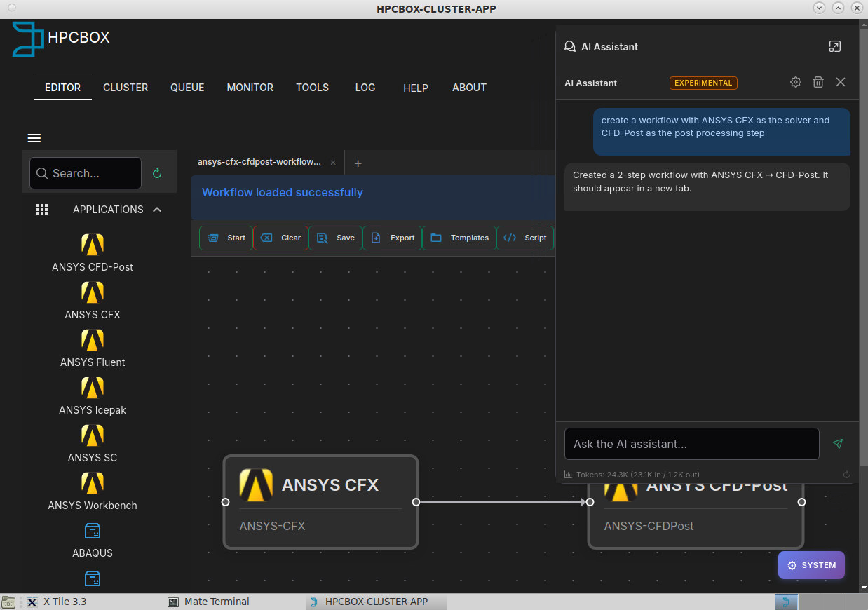Export the workflow
868x610 pixels.
point(392,238)
